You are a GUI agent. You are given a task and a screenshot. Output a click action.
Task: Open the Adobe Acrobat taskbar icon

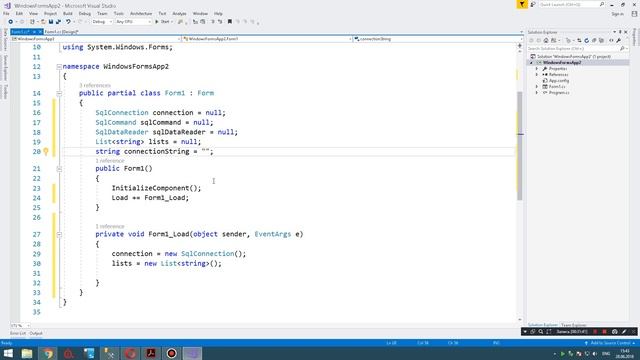pyautogui.click(x=151, y=353)
